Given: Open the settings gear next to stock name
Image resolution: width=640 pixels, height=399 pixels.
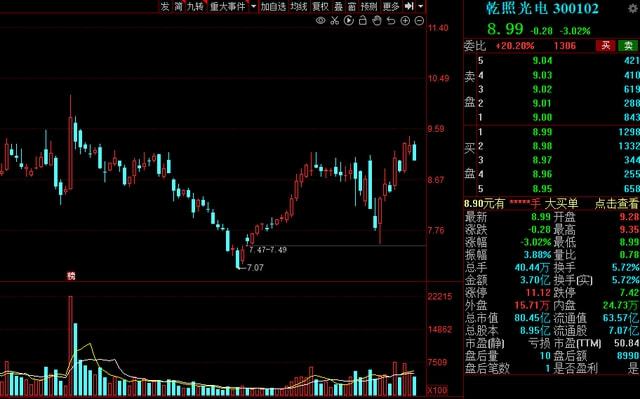Looking at the screenshot, I should 633,8.
